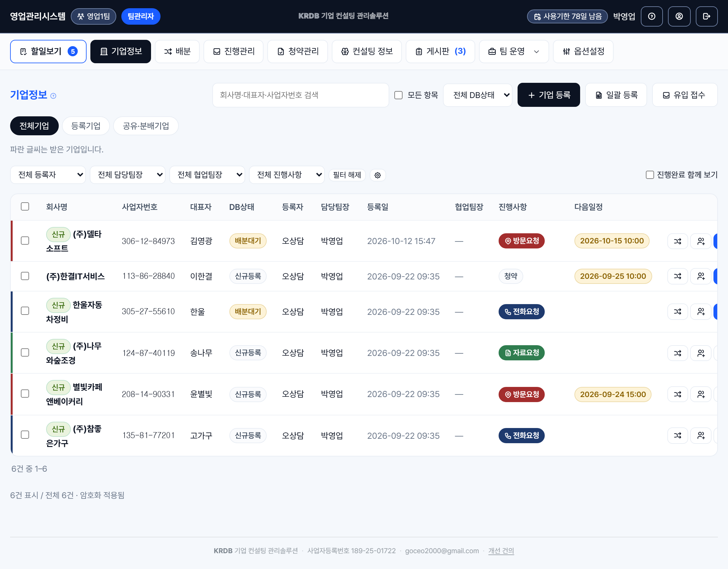Click the 기업 등록 button

point(549,95)
